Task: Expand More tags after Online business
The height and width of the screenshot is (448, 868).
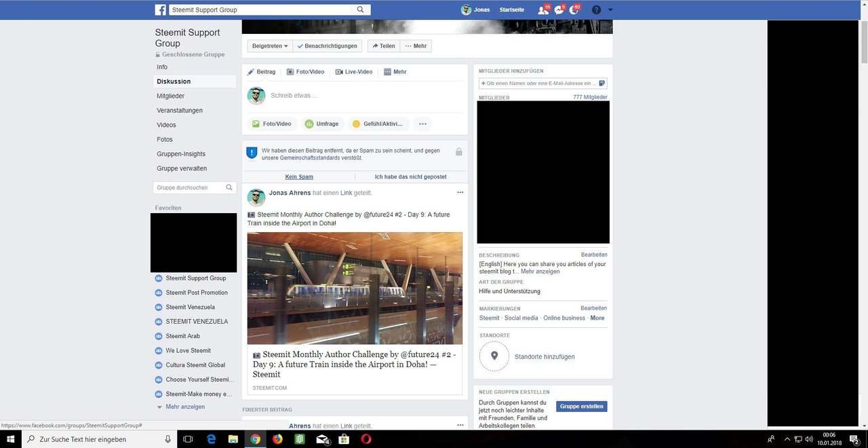Action: [x=597, y=318]
